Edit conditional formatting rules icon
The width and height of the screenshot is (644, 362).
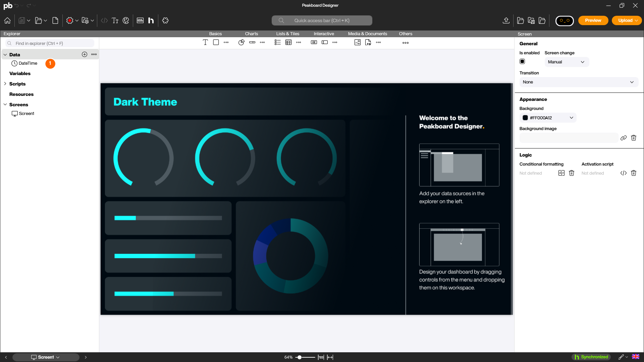pos(561,173)
